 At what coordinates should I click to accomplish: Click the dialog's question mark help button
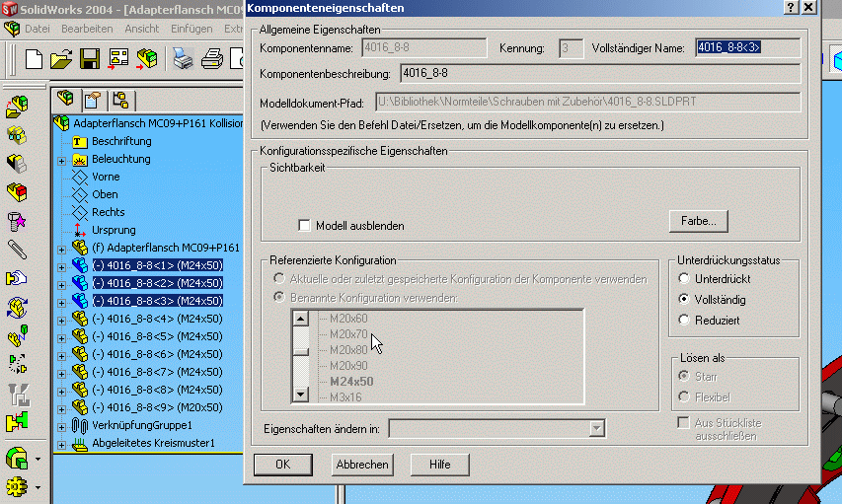point(791,8)
